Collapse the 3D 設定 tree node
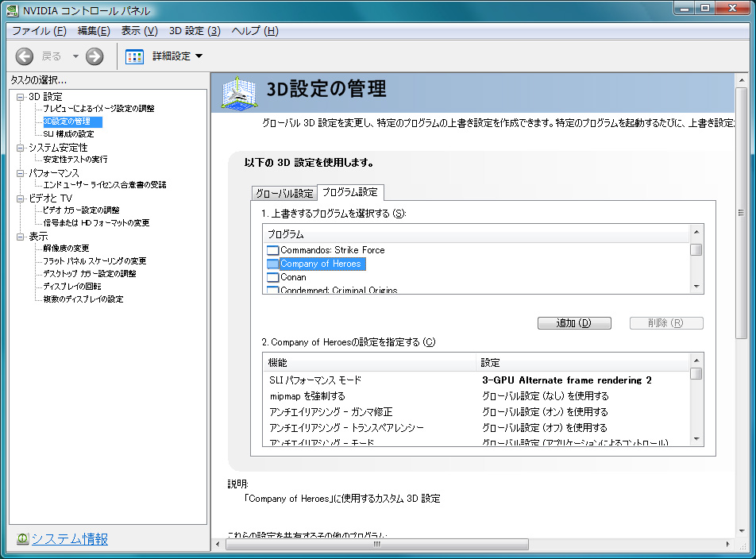Viewport: 756px width, 559px height. 21,97
